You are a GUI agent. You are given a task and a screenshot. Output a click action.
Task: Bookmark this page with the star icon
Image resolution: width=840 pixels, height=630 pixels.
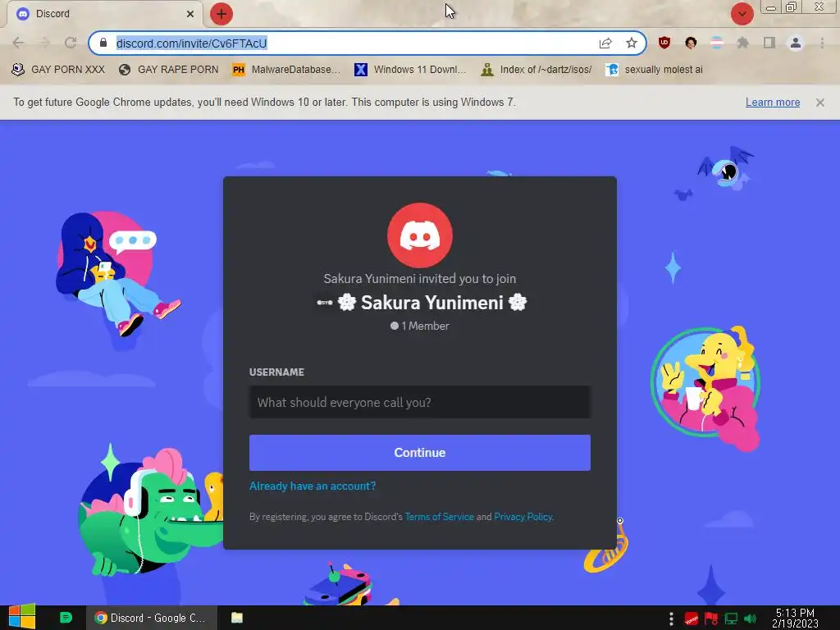(632, 43)
